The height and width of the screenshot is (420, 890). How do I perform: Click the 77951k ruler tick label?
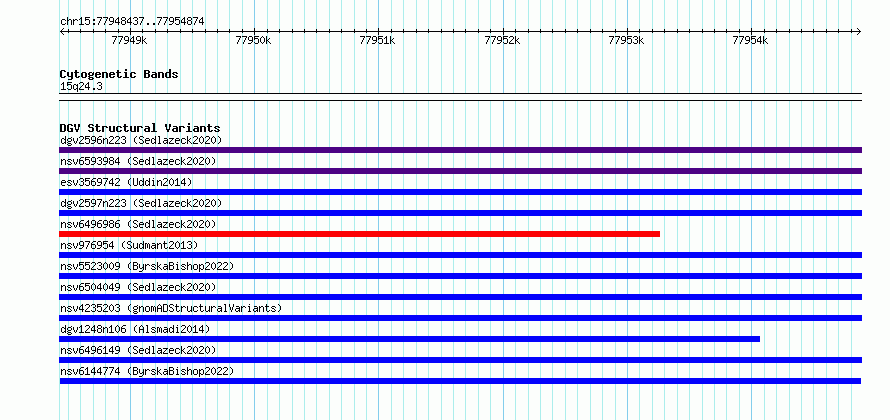pyautogui.click(x=377, y=40)
